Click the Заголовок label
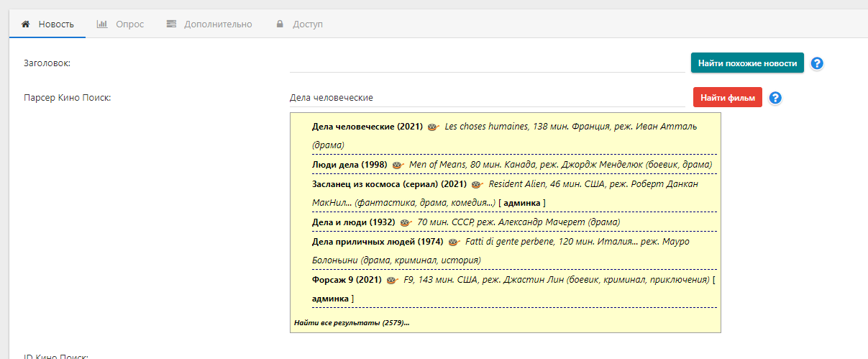This screenshot has width=868, height=359. point(47,63)
